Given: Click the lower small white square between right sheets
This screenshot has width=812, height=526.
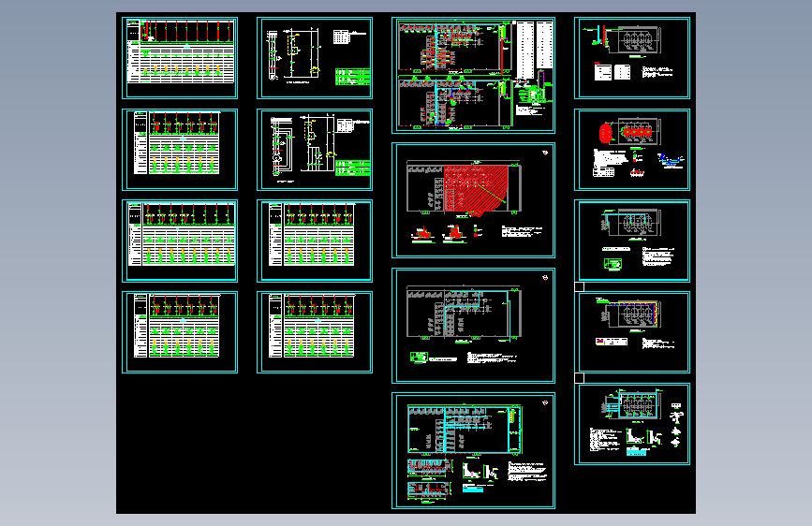Looking at the screenshot, I should [580, 378].
